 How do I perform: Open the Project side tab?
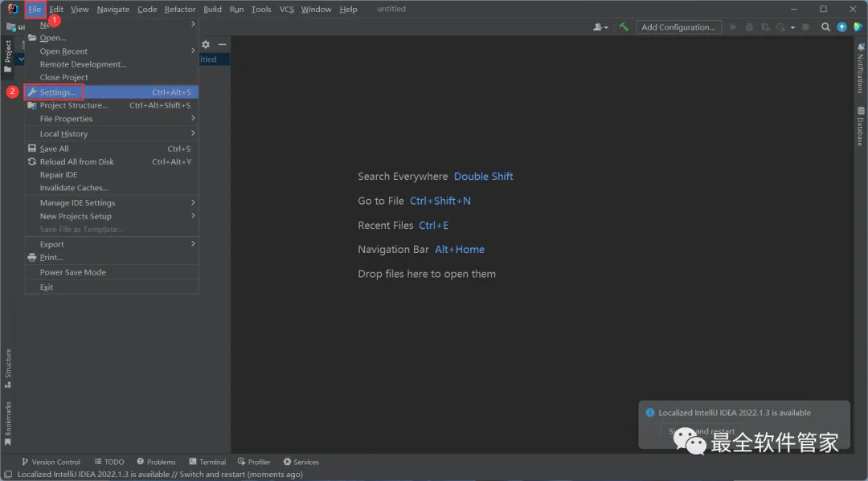[x=8, y=56]
